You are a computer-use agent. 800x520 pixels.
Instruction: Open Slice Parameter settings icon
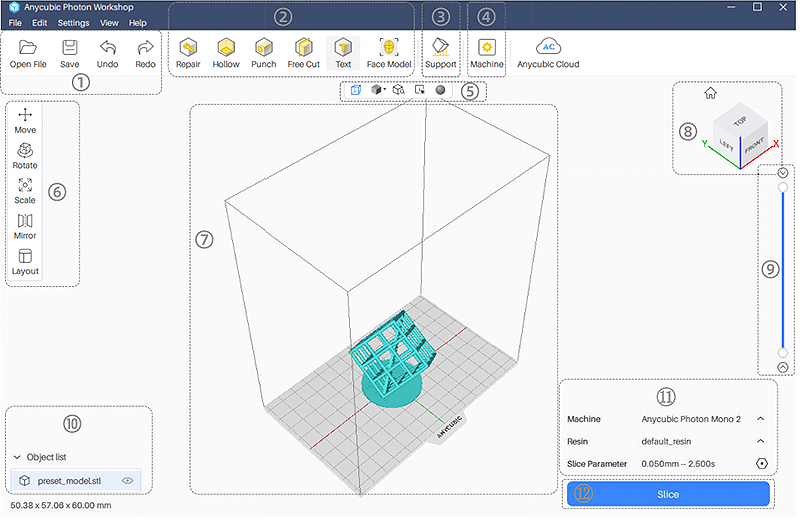(x=762, y=463)
